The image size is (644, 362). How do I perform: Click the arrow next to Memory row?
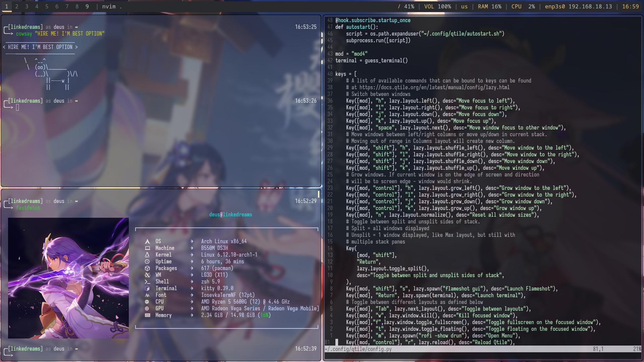pyautogui.click(x=192, y=315)
